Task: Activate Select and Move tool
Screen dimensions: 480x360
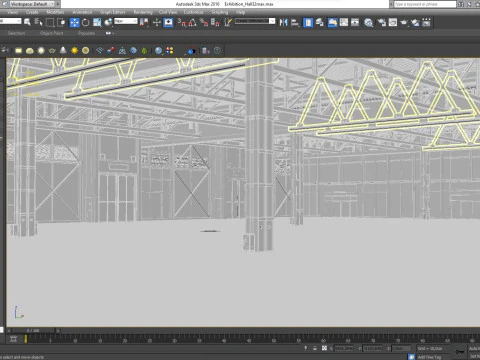Action: pyautogui.click(x=74, y=22)
